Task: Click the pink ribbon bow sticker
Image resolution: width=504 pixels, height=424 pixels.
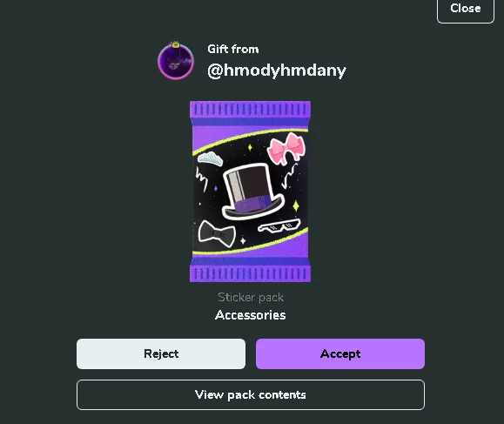Action: [286, 147]
